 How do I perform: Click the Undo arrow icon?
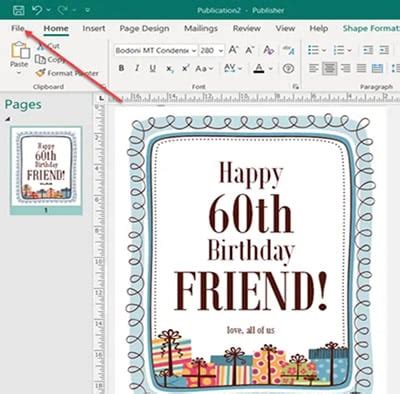tap(37, 10)
